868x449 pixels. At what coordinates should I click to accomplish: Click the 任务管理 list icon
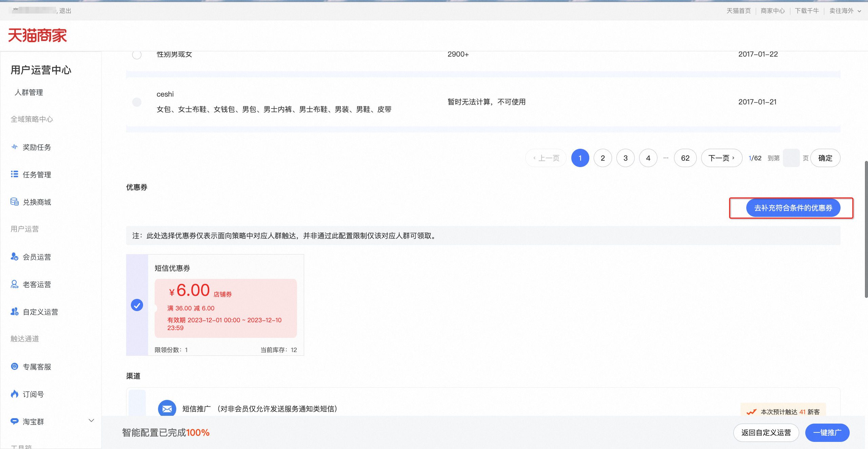tap(15, 174)
